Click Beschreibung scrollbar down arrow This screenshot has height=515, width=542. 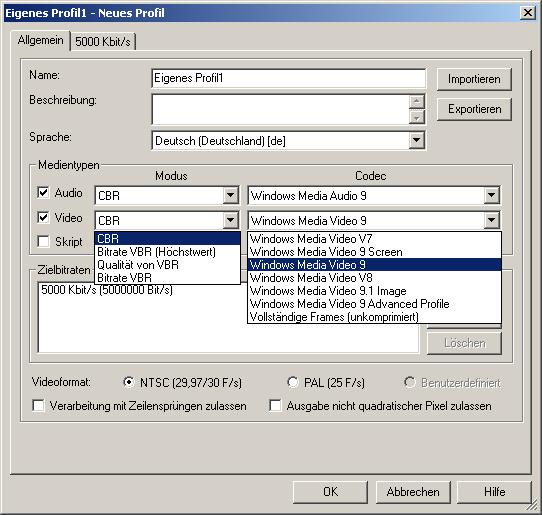pos(417,117)
